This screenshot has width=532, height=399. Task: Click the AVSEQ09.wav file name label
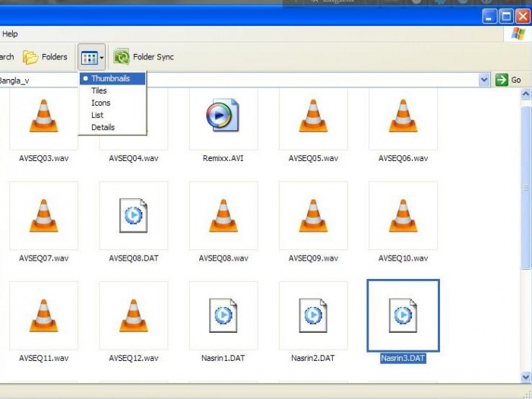(313, 258)
